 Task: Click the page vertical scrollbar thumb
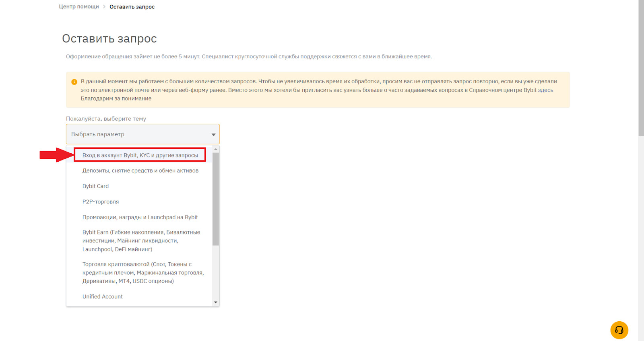(x=641, y=68)
